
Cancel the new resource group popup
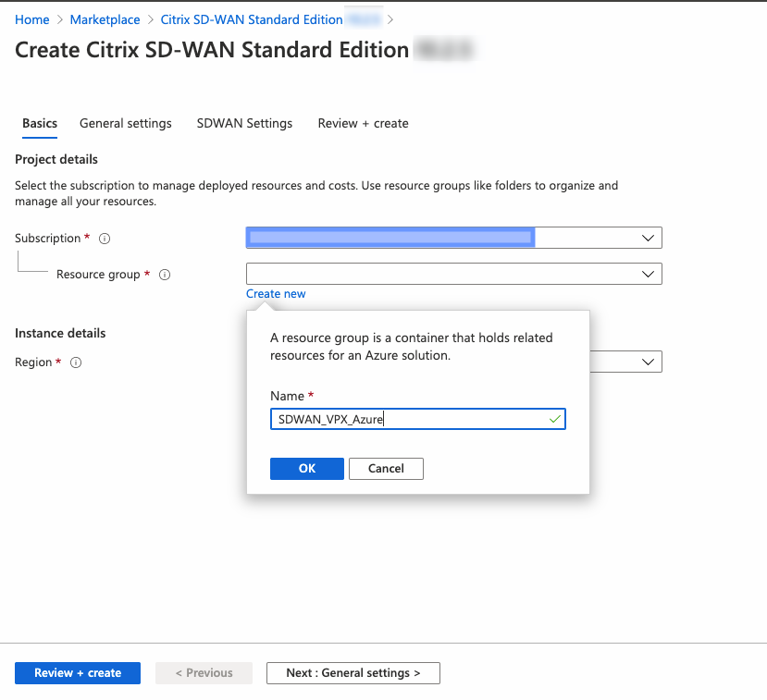click(386, 468)
